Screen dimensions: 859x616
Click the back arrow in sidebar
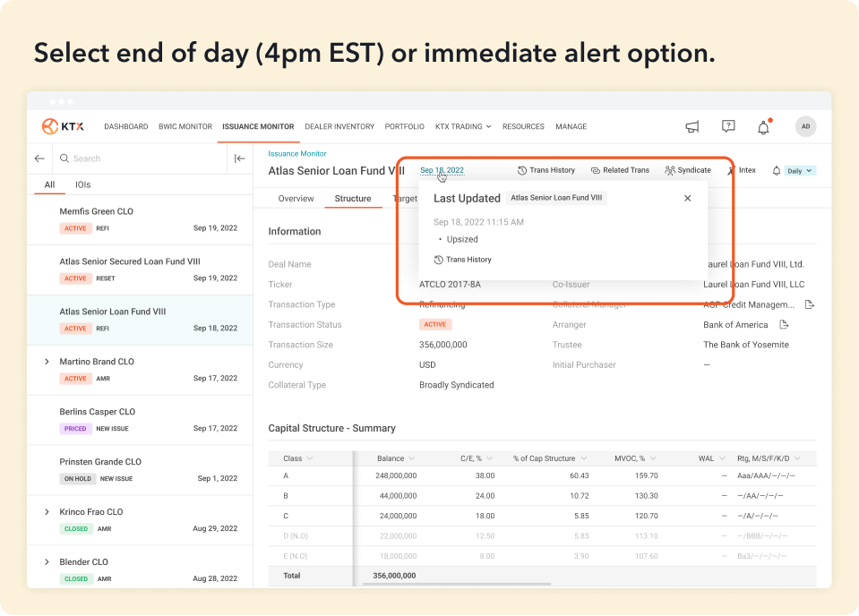click(39, 158)
